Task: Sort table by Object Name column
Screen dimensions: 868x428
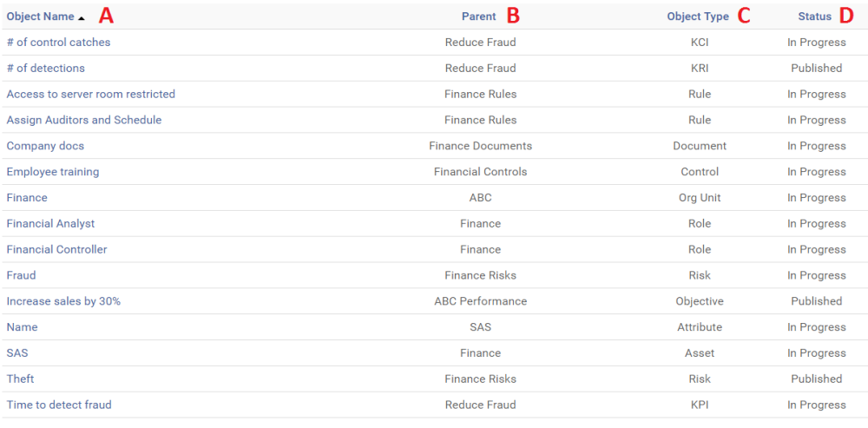Action: [40, 16]
